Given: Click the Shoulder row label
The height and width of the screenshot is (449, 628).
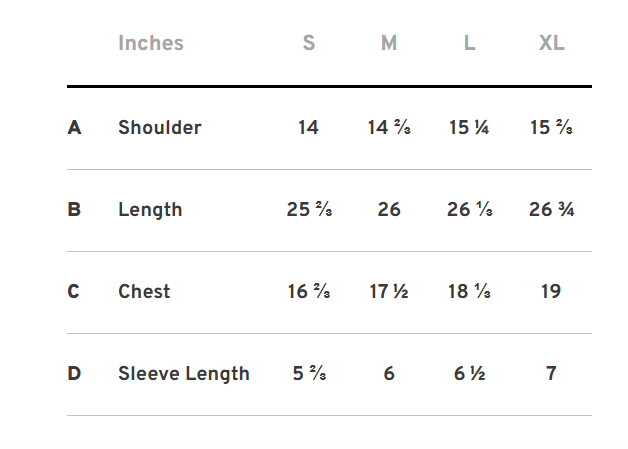Looking at the screenshot, I should [160, 127].
